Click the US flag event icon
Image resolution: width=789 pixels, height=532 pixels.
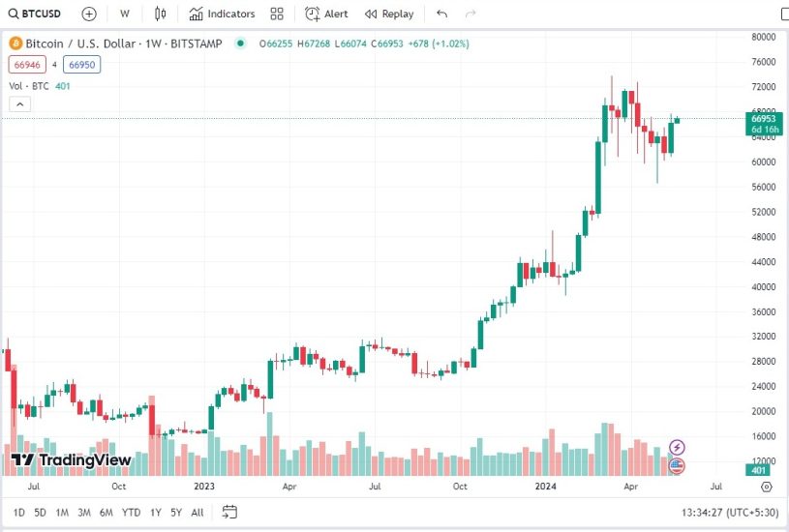[x=677, y=465]
